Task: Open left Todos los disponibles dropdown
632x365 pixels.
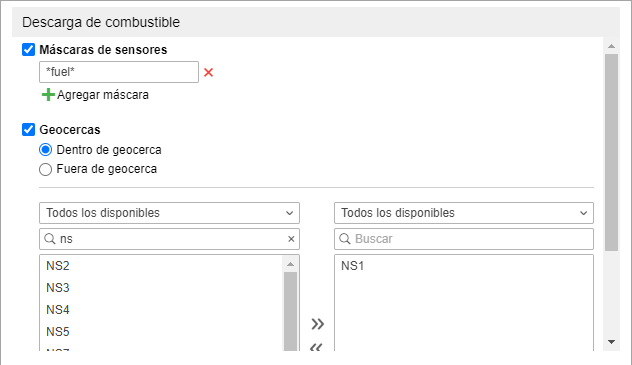Action: [169, 213]
